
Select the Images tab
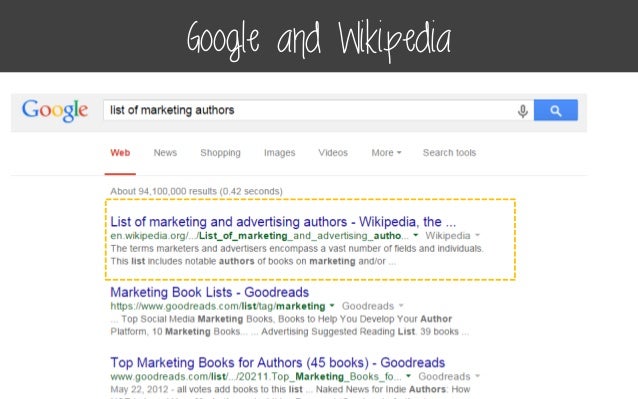click(279, 153)
